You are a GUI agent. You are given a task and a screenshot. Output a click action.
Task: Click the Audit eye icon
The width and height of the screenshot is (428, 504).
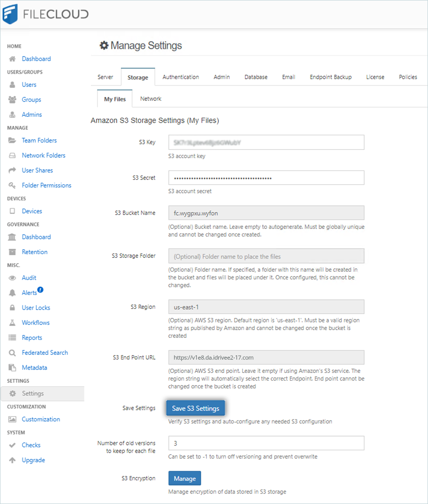12,278
